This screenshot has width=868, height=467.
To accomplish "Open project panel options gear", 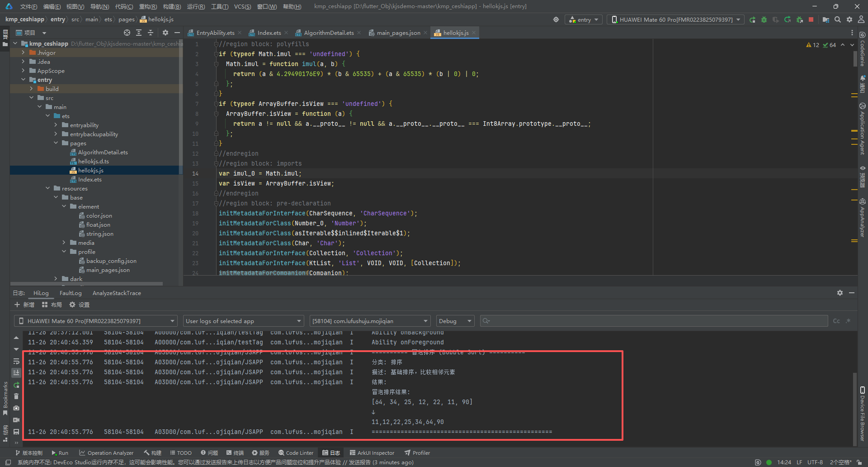I will pos(165,33).
